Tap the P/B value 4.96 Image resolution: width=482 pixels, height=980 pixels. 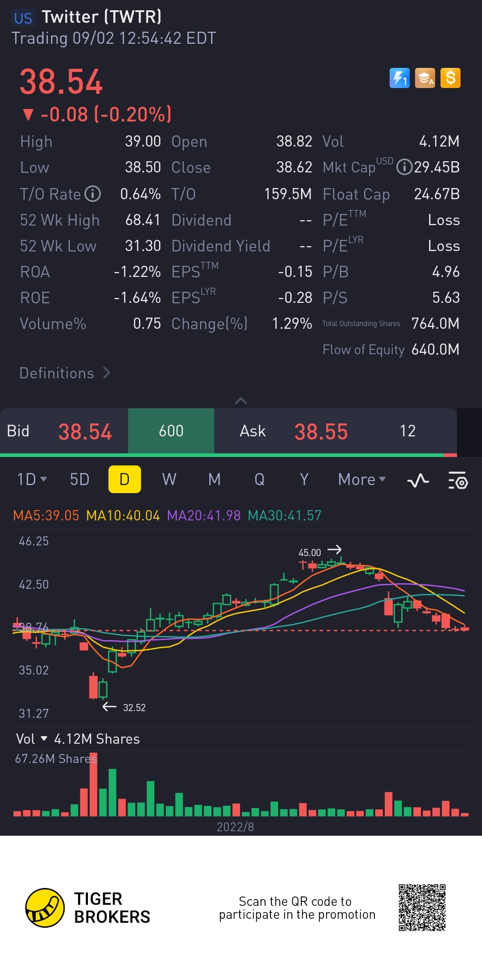[x=446, y=272]
